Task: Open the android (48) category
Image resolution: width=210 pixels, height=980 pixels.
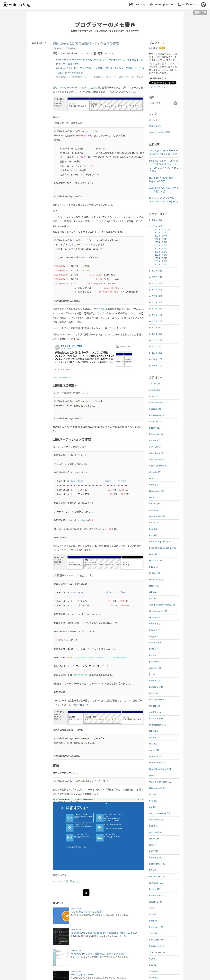Action: (x=156, y=409)
